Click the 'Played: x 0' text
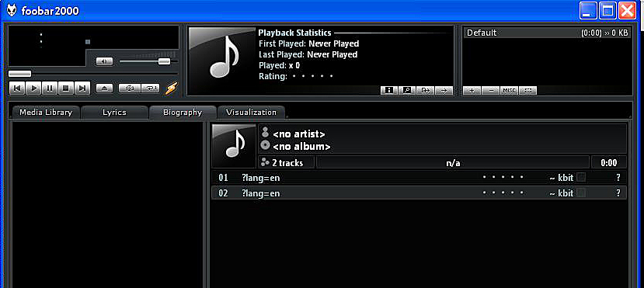Screen dimensions: 644x288 pyautogui.click(x=280, y=65)
